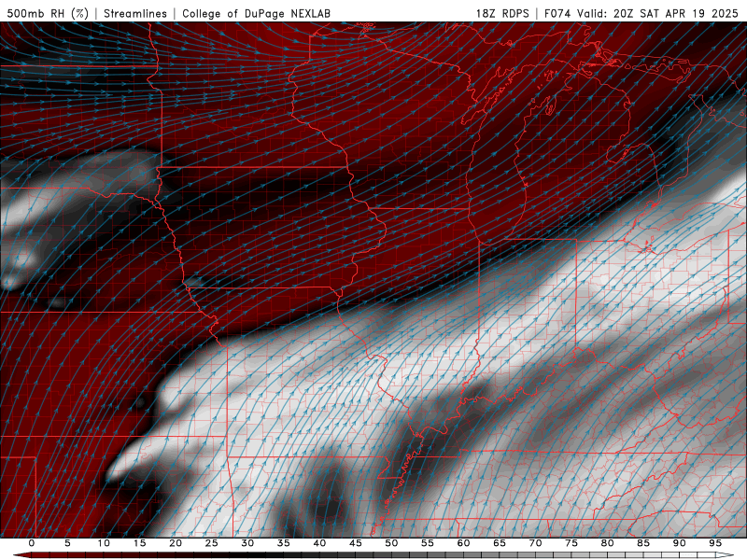Select the 60 label on the color scale

coord(463,543)
